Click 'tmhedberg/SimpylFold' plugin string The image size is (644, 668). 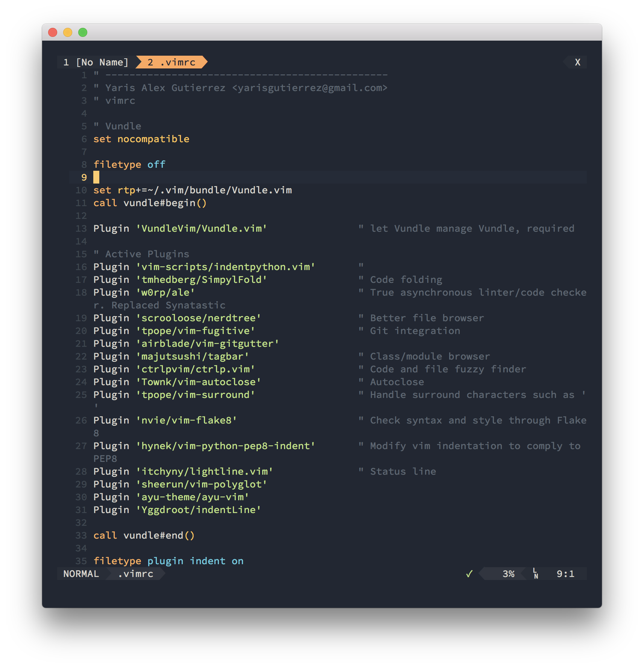click(202, 279)
